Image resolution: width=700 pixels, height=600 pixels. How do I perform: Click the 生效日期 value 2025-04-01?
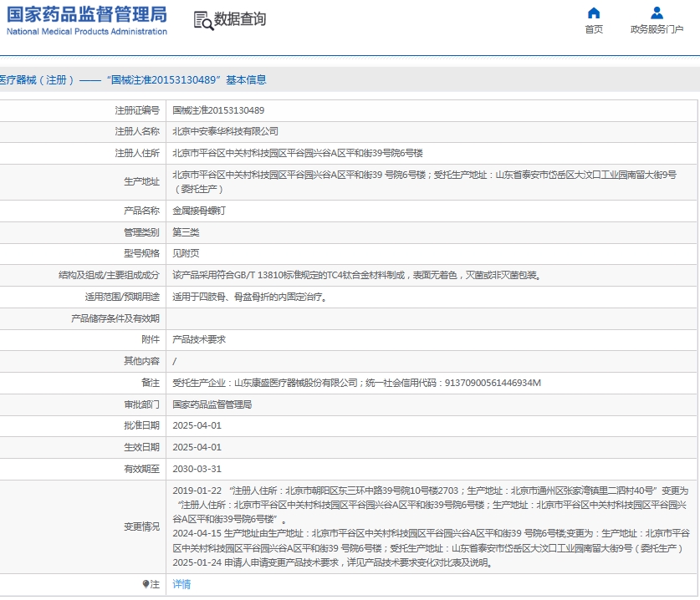[x=197, y=447]
